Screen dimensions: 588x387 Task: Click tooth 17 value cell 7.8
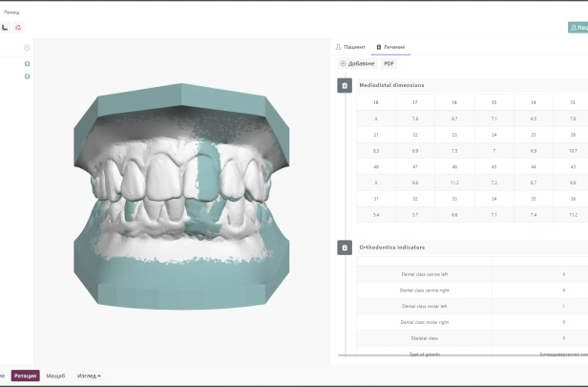415,118
